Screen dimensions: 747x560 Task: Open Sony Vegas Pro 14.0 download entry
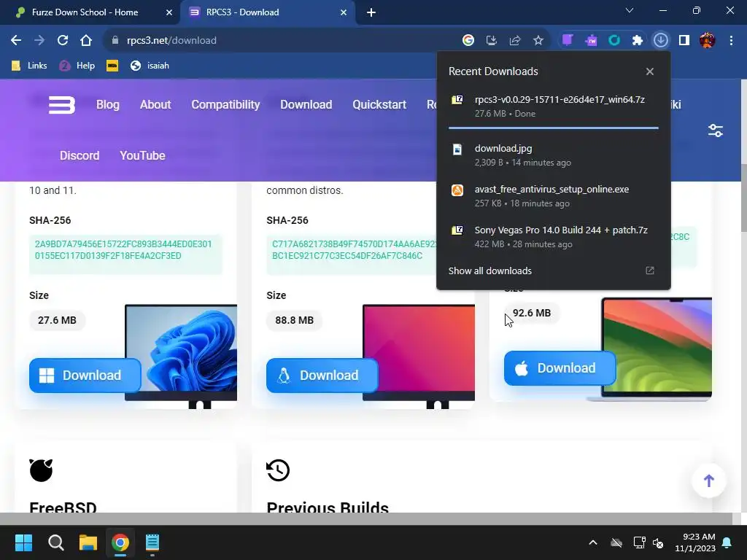pos(554,237)
